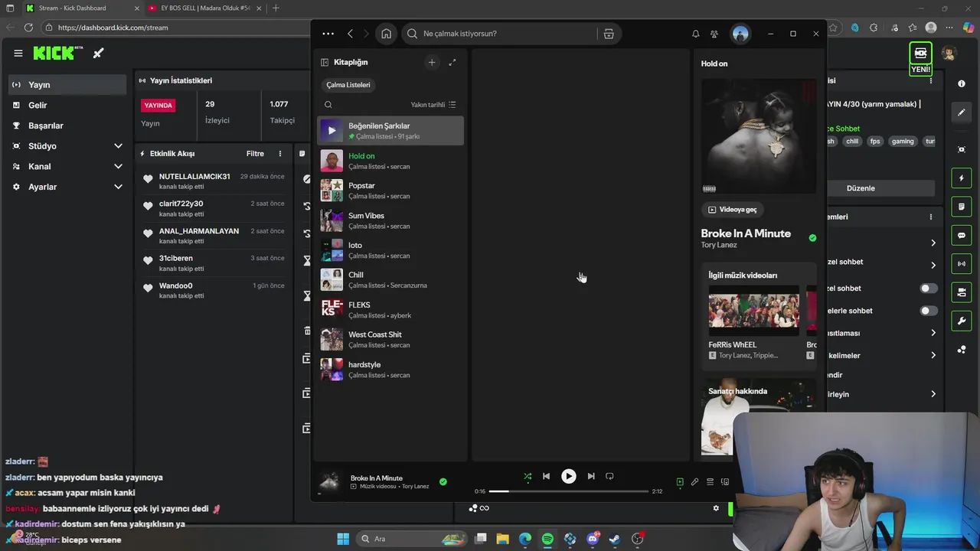Click the Spotify play button
The height and width of the screenshot is (551, 980).
point(568,476)
